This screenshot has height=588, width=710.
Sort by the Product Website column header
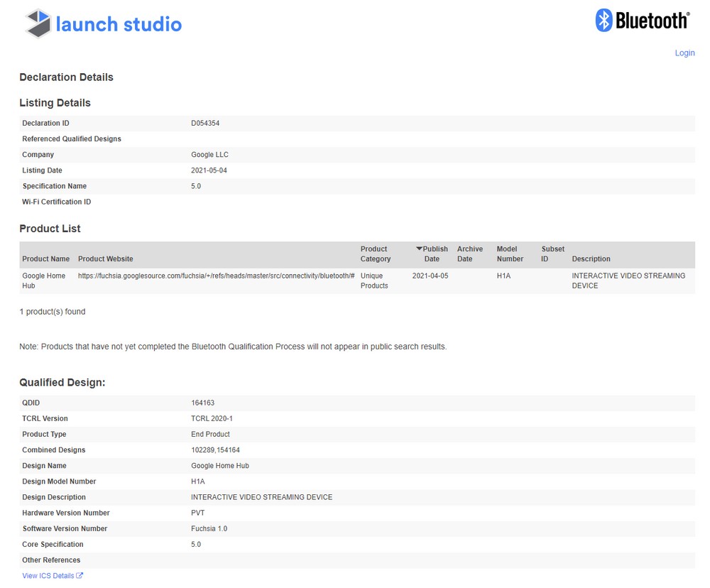[106, 258]
